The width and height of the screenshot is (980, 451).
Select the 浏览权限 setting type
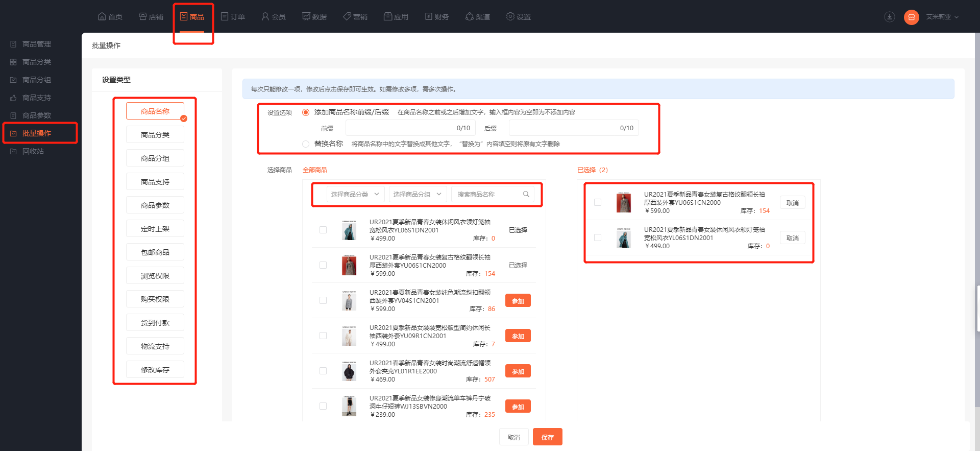click(155, 276)
